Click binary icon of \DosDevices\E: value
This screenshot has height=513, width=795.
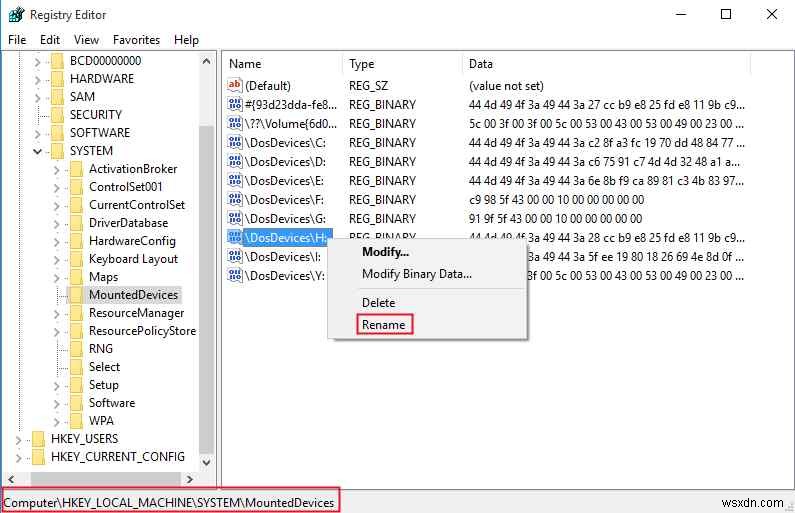click(235, 180)
